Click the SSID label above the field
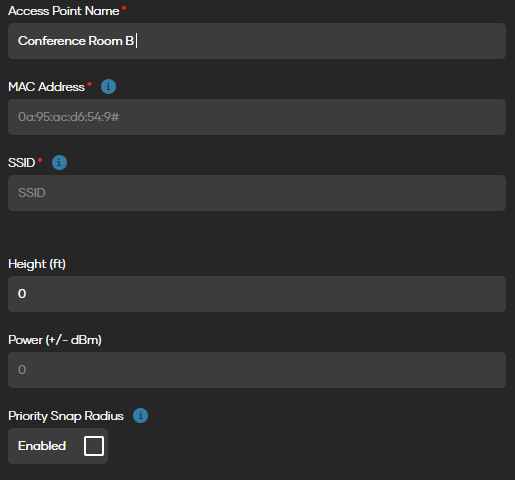 tap(22, 163)
